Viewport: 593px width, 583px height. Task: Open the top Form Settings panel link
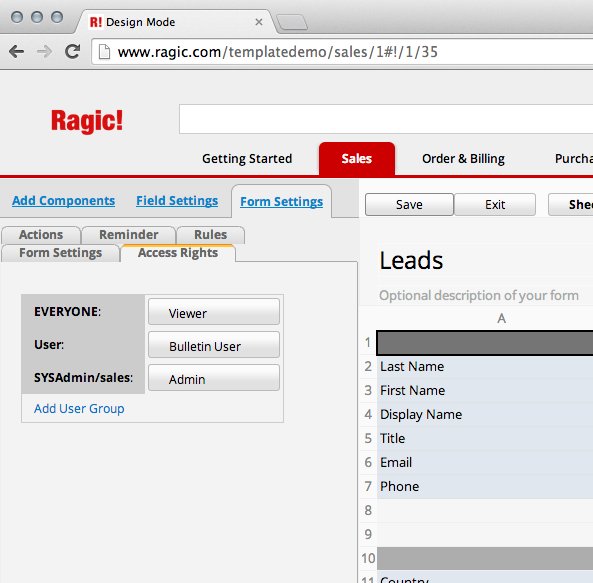point(282,202)
